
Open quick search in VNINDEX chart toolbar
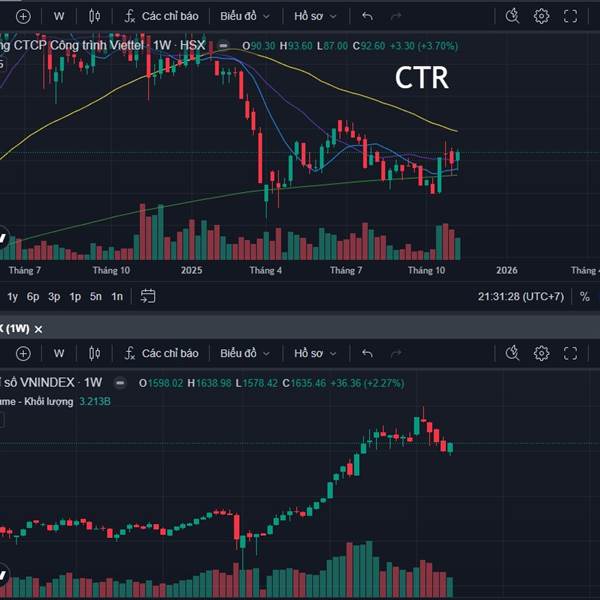(x=512, y=354)
